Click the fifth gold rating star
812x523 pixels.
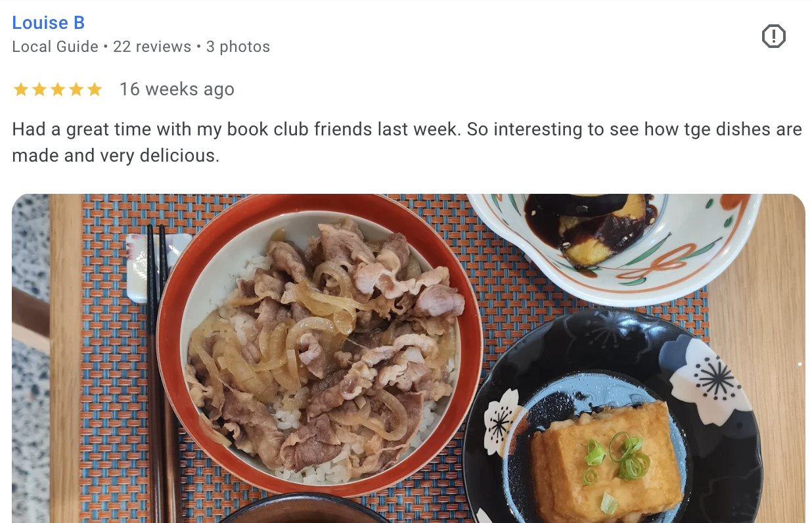click(x=95, y=89)
